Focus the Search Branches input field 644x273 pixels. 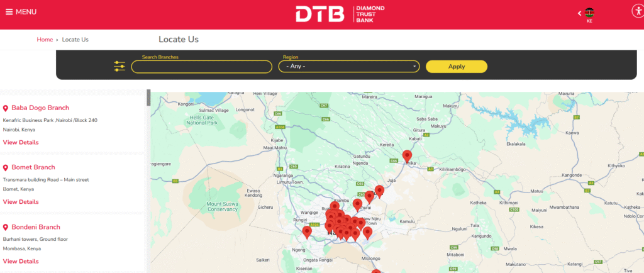tap(202, 67)
